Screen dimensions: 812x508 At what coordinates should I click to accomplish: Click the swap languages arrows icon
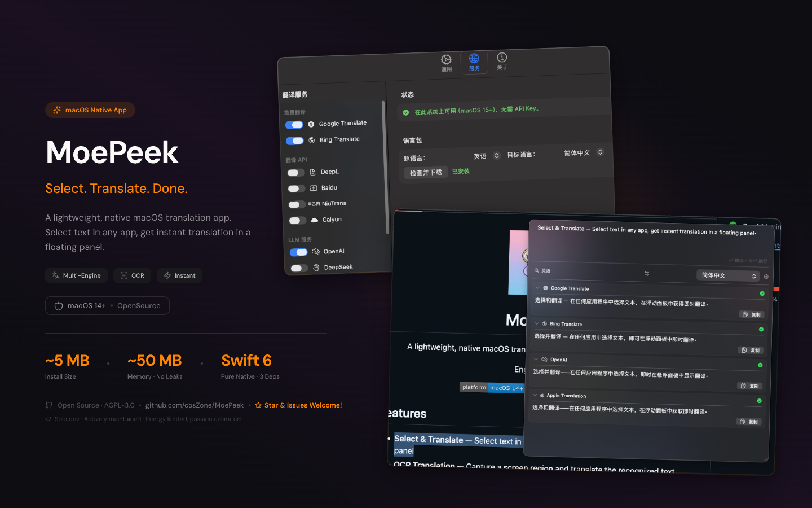coord(647,273)
